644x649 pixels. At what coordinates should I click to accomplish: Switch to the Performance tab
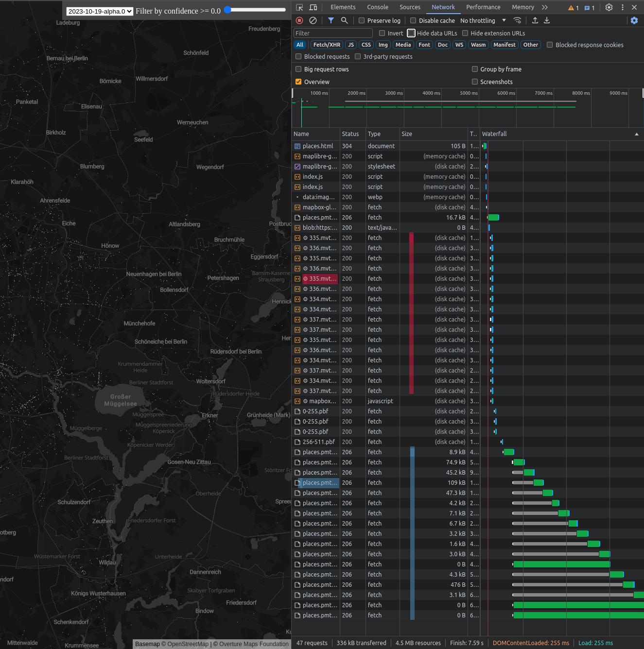point(483,7)
